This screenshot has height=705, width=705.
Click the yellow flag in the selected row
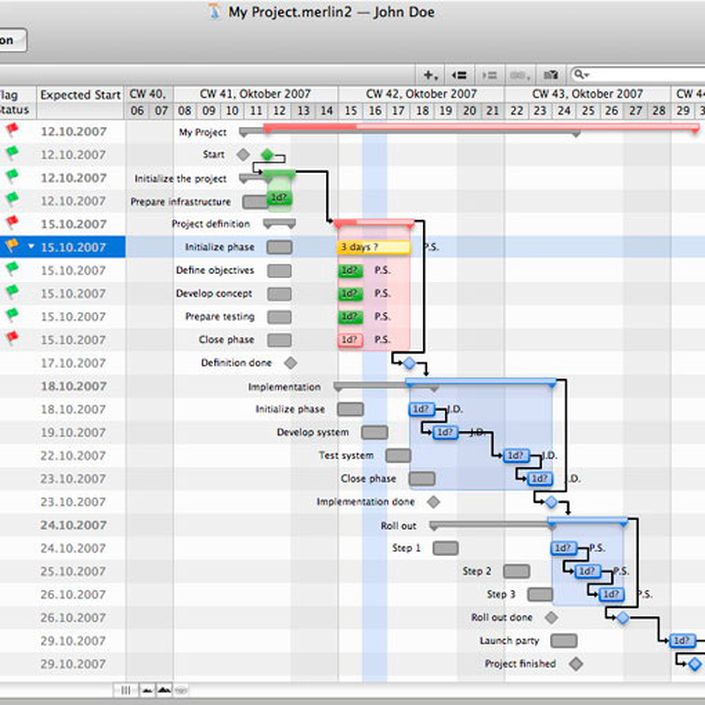12,245
